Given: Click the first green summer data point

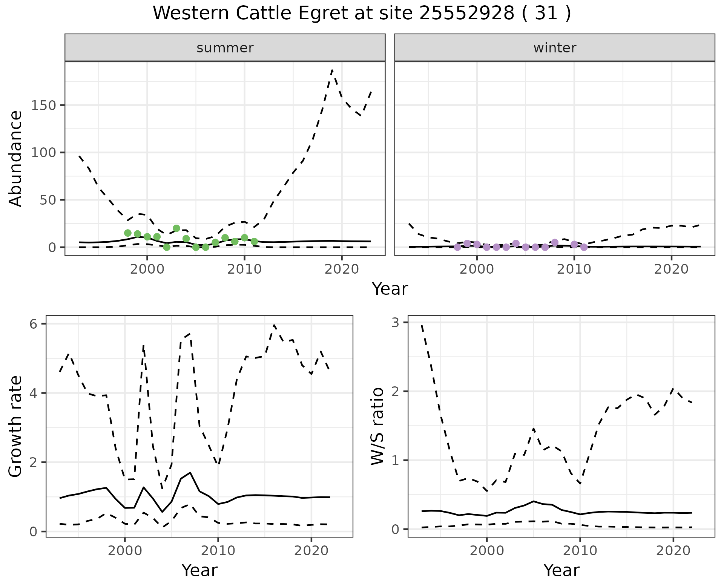Looking at the screenshot, I should click(127, 233).
